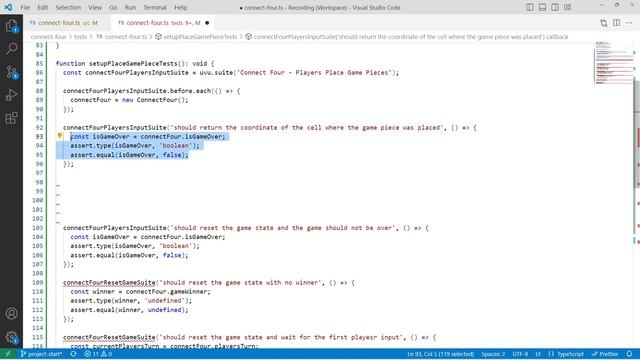Toggle the secondary side bar layout icon

(x=555, y=7)
